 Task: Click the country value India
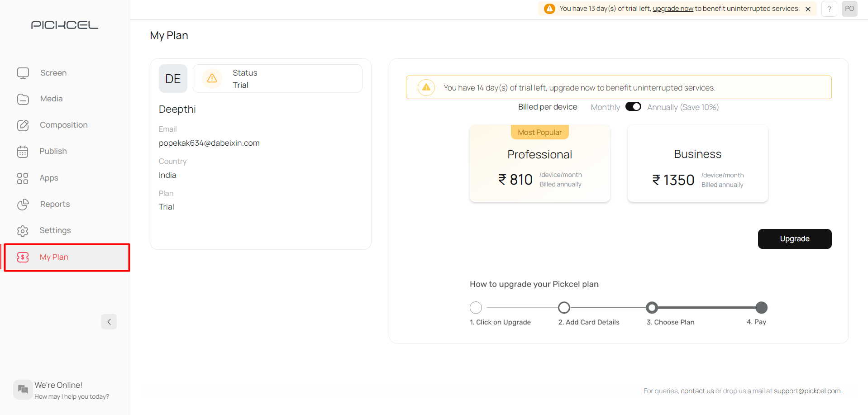pos(167,175)
